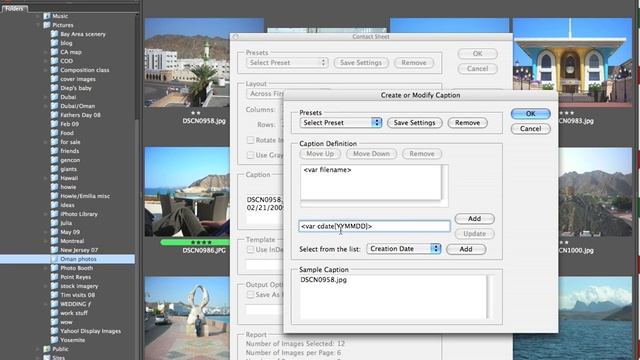Click the Music folder icon
Screen dimensions: 640x360
point(47,16)
